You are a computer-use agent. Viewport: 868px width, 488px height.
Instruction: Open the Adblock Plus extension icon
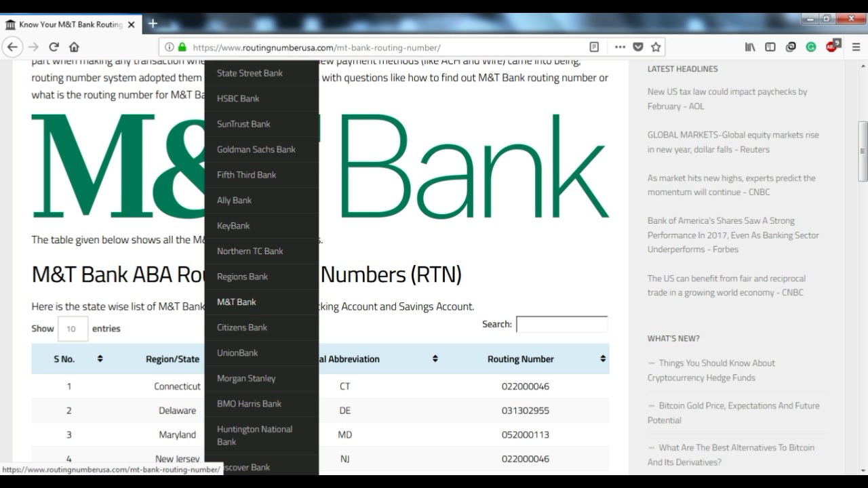[x=832, y=46]
